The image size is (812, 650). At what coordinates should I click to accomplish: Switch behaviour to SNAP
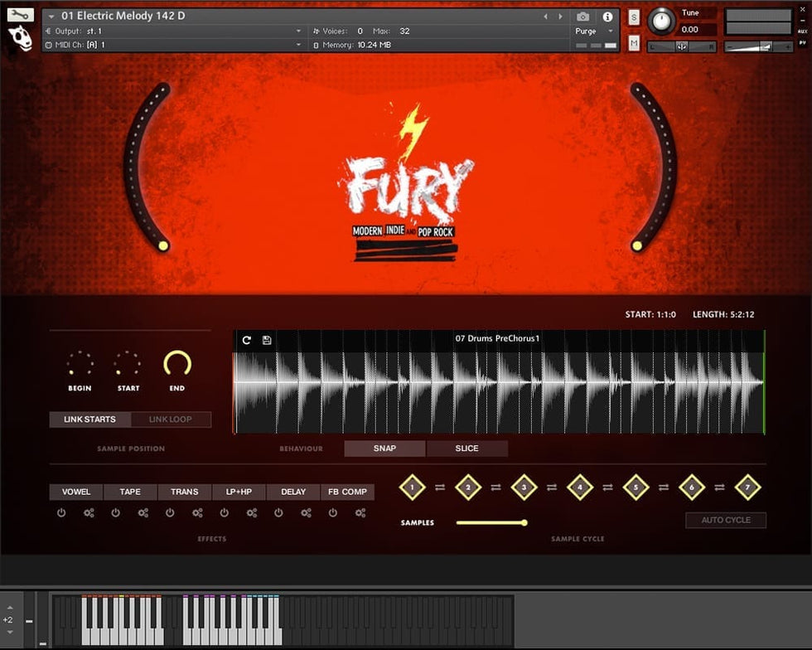tap(384, 449)
